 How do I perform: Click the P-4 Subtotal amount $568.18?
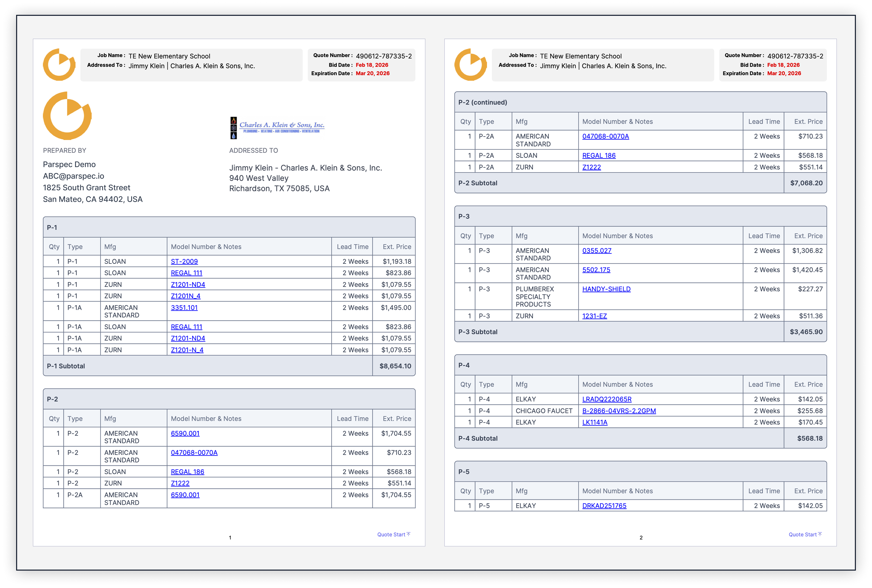(x=810, y=438)
